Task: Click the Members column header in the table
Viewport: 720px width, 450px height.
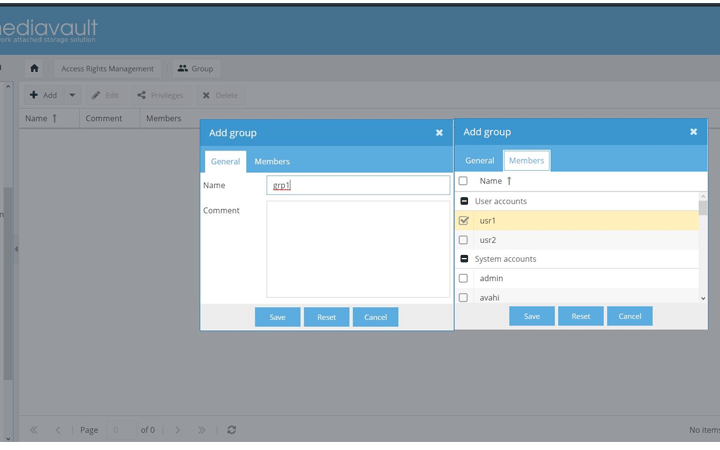Action: [163, 118]
